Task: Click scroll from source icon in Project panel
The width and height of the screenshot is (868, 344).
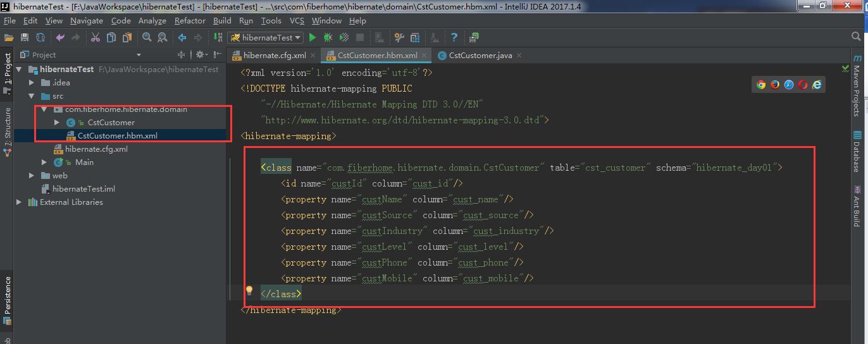Action: [182, 55]
